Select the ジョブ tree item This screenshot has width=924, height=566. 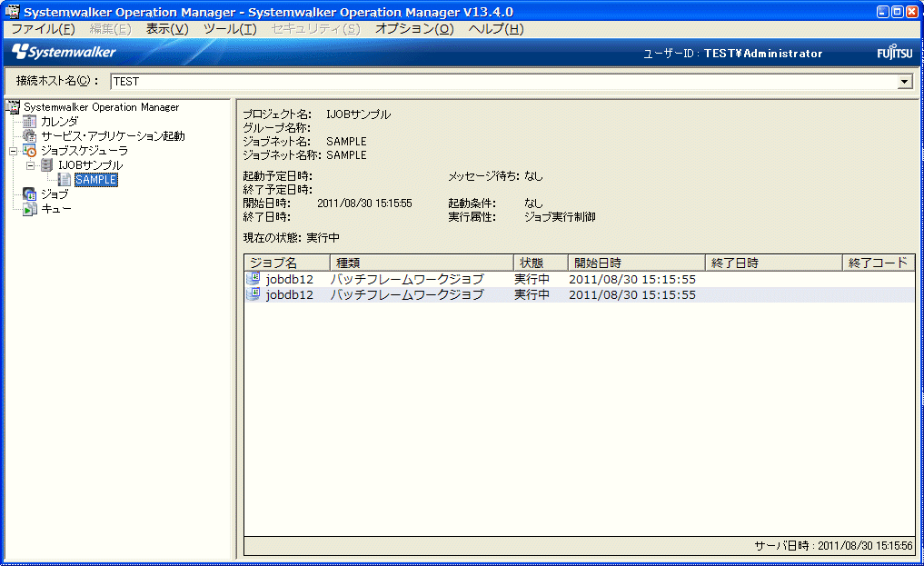(55, 194)
